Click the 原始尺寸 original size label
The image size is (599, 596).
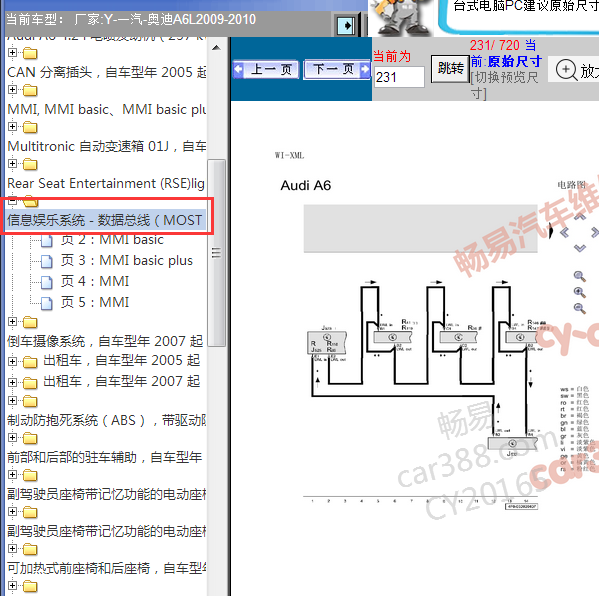[515, 62]
